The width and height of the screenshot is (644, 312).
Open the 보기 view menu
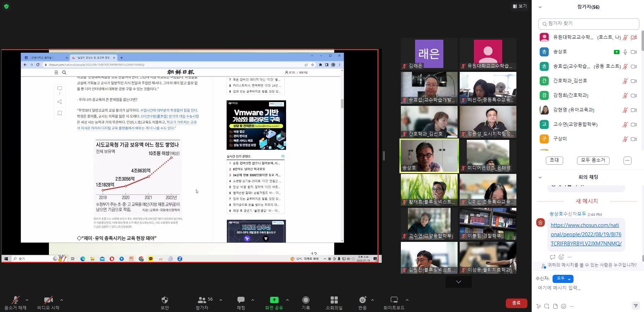click(520, 6)
